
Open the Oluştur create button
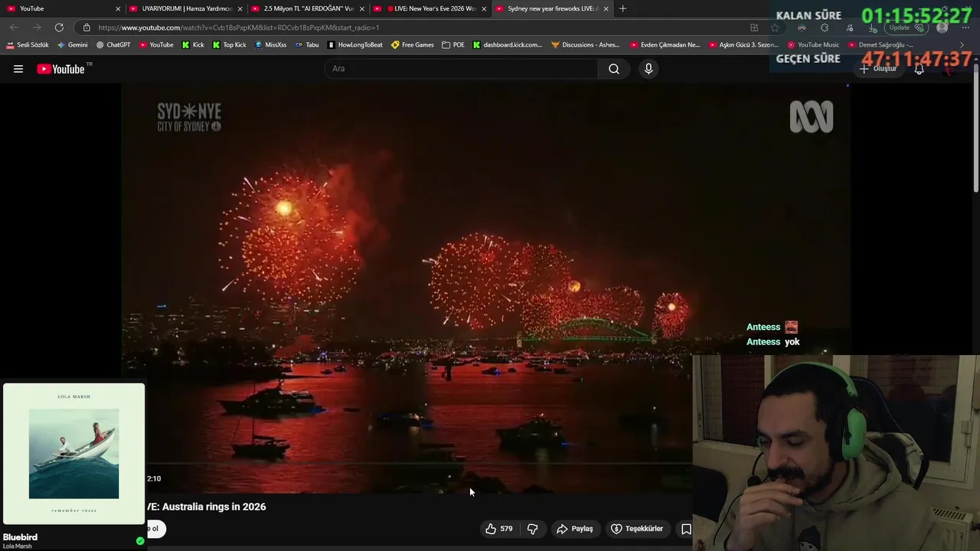coord(877,69)
